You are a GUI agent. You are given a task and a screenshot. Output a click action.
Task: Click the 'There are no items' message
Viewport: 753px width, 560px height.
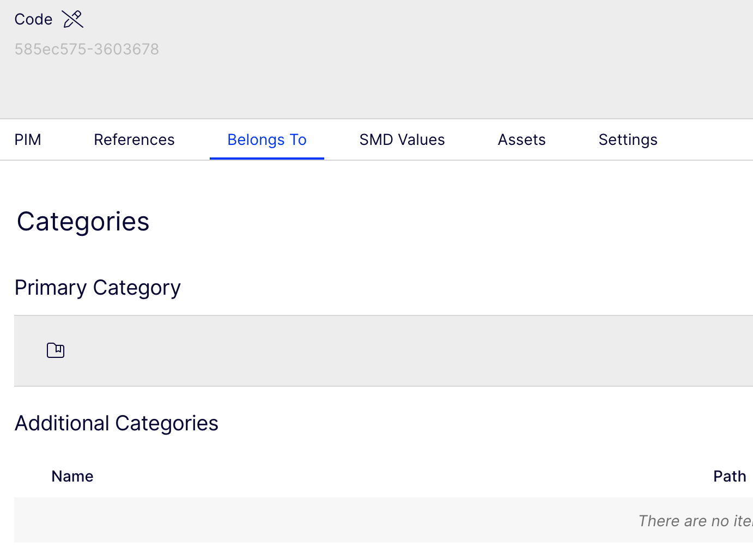695,521
